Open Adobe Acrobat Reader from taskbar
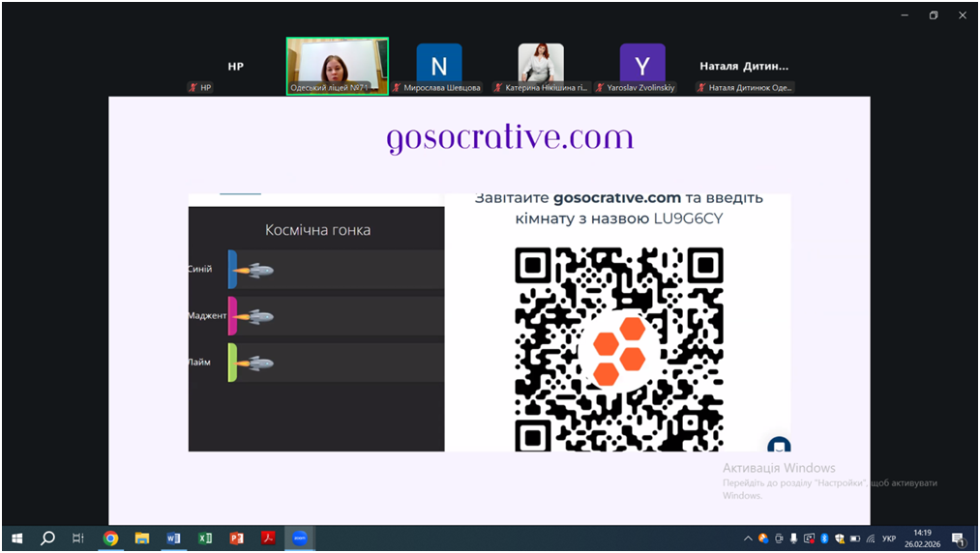The width and height of the screenshot is (980, 553). [x=268, y=538]
